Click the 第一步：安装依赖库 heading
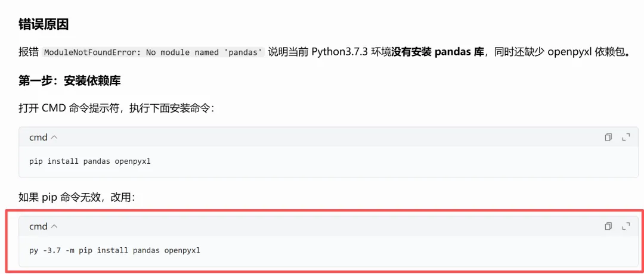The width and height of the screenshot is (644, 274). 69,81
